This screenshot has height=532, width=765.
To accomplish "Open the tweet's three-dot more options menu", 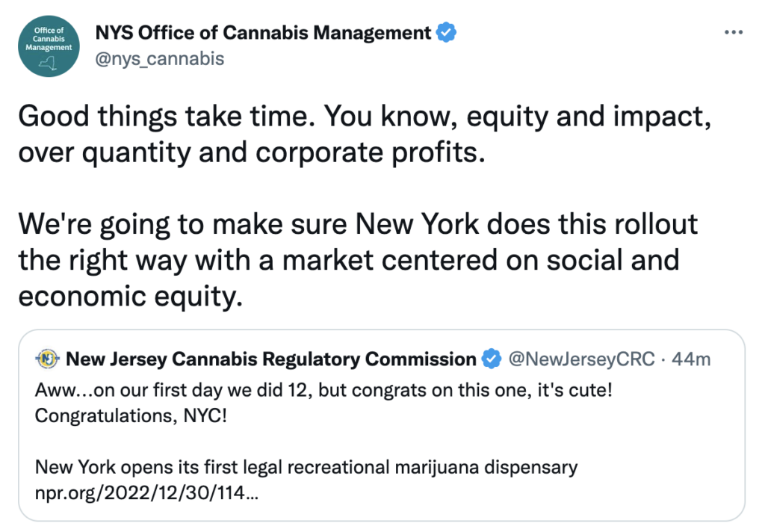I will tap(734, 34).
